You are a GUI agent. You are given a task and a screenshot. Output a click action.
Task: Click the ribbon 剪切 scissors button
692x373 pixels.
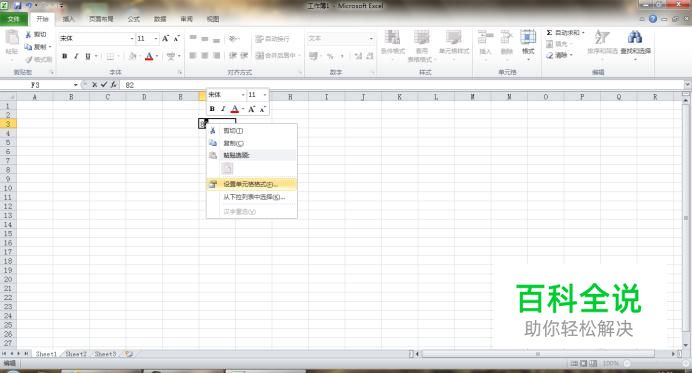pos(36,34)
